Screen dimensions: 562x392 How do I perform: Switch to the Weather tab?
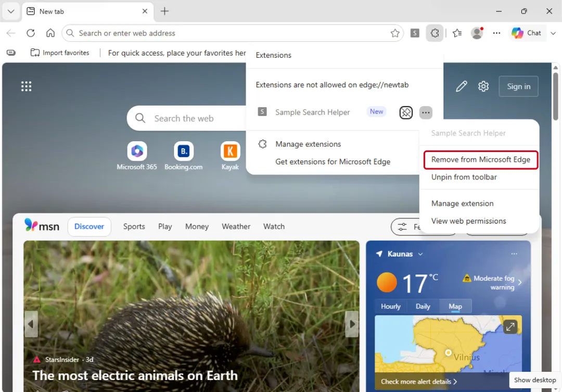[x=236, y=226]
